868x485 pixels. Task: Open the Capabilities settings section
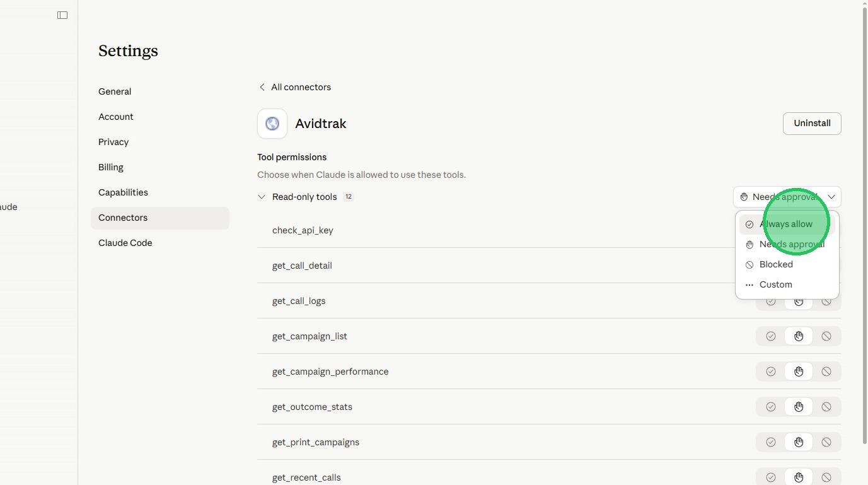point(123,192)
